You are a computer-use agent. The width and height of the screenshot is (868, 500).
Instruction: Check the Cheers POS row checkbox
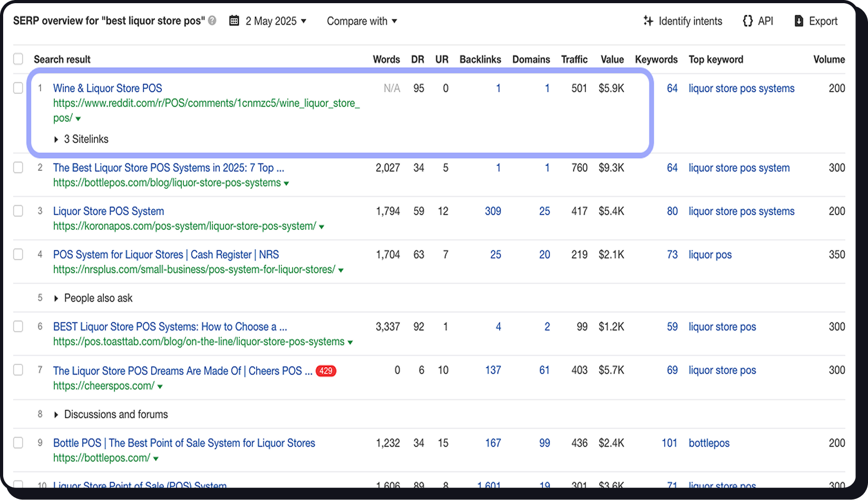coord(18,370)
